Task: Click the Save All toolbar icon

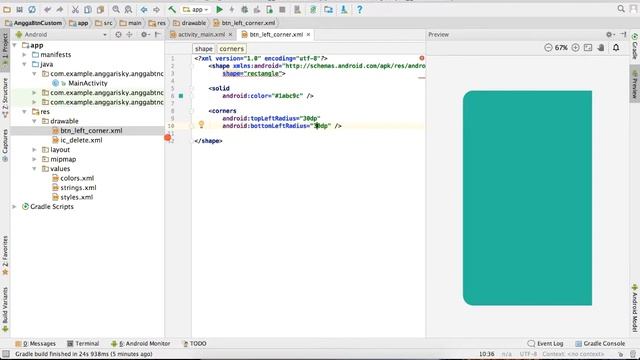Action: click(x=19, y=9)
